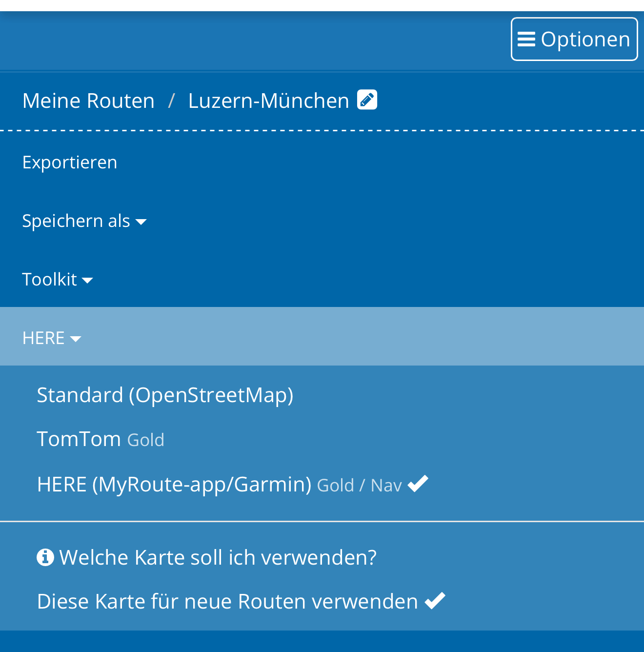Viewport: 644px width, 652px height.
Task: Click the Gold / Nav label on HERE entry
Action: pos(360,486)
